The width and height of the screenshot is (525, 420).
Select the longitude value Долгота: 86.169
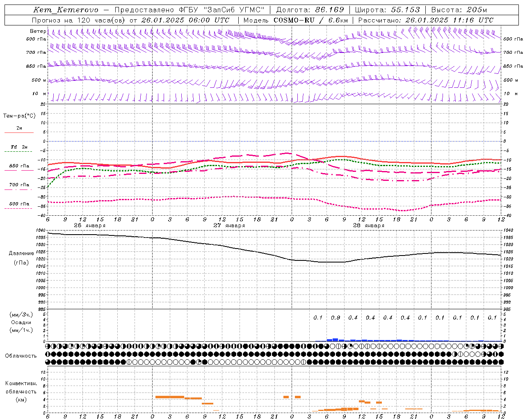coord(310,10)
